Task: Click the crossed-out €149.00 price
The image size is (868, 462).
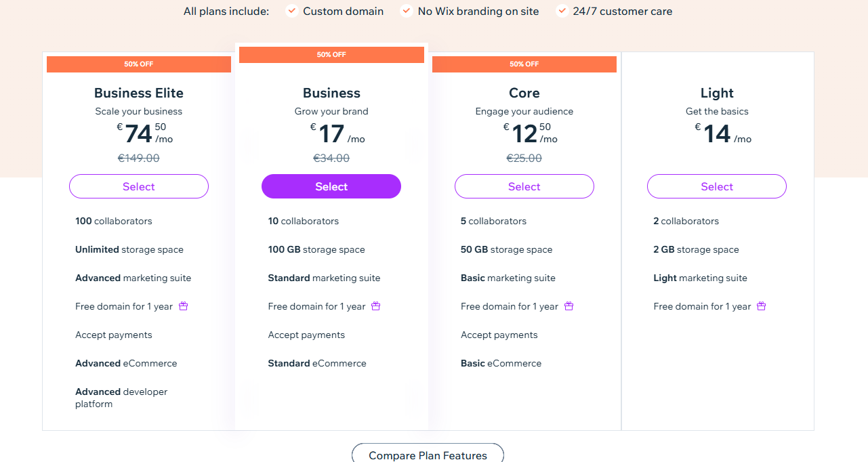Action: point(139,158)
